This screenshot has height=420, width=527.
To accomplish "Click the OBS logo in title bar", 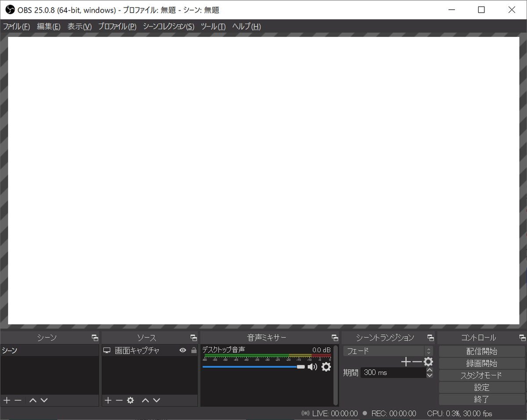I will click(x=10, y=10).
